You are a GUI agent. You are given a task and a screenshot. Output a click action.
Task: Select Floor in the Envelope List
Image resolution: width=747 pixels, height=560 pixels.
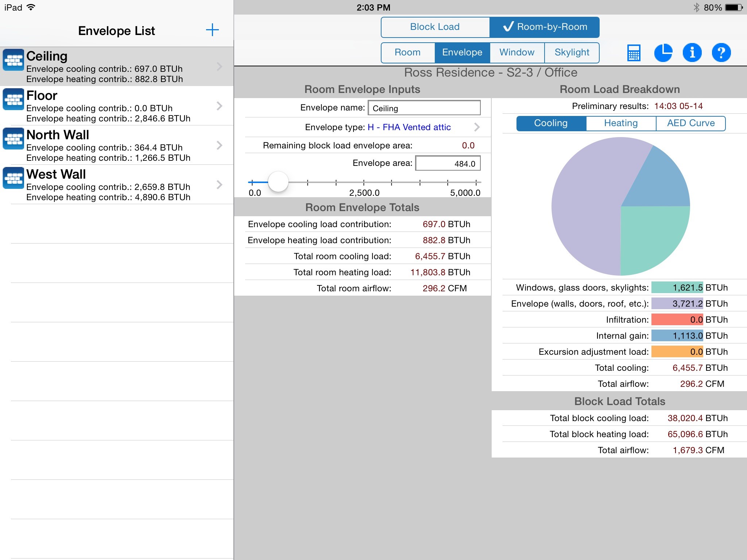(117, 106)
